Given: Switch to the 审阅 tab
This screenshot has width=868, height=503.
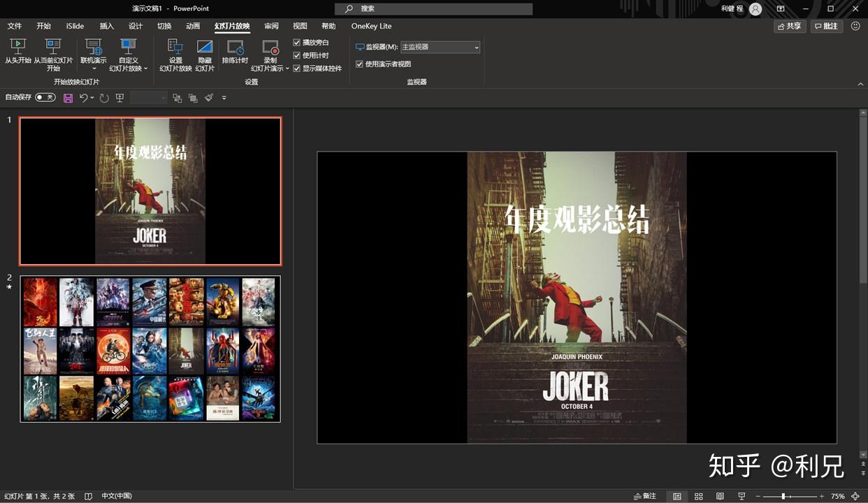Looking at the screenshot, I should click(271, 26).
